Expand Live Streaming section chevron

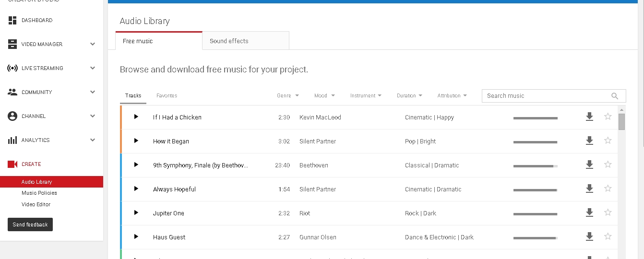click(93, 68)
